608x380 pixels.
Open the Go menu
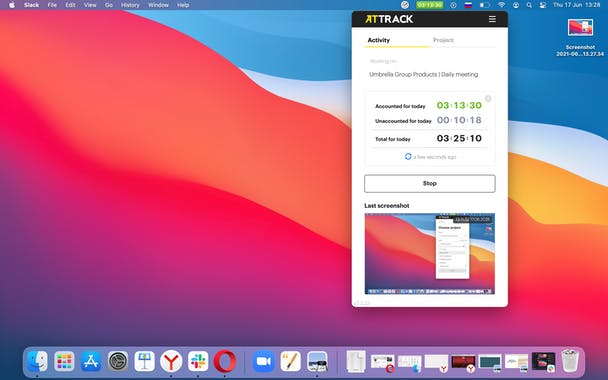click(x=109, y=5)
